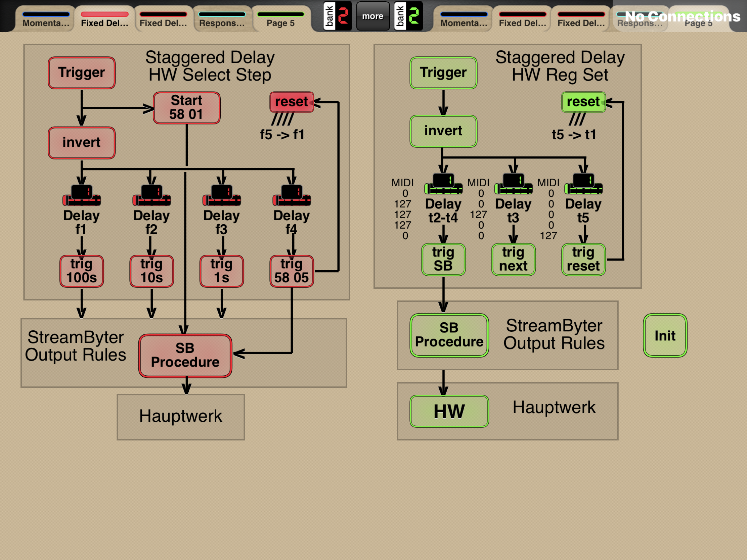Open the more menu between banks

point(373,16)
